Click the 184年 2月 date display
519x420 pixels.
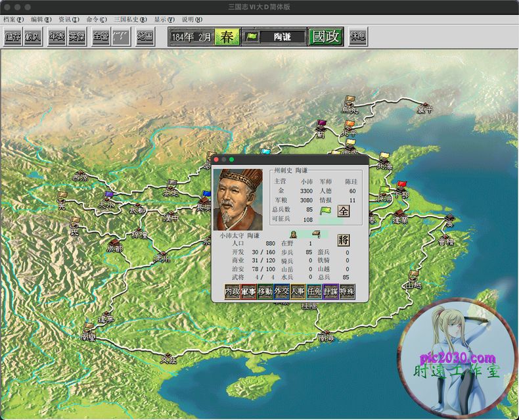pyautogui.click(x=192, y=37)
